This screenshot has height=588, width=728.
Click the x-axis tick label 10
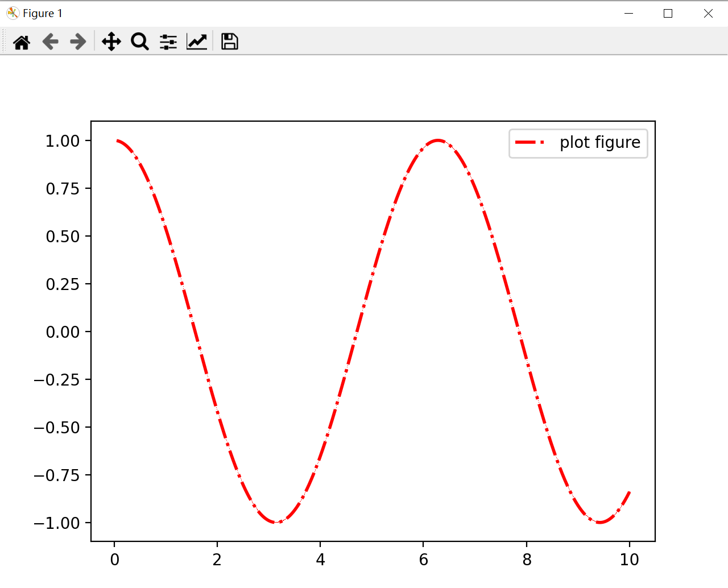pos(630,560)
